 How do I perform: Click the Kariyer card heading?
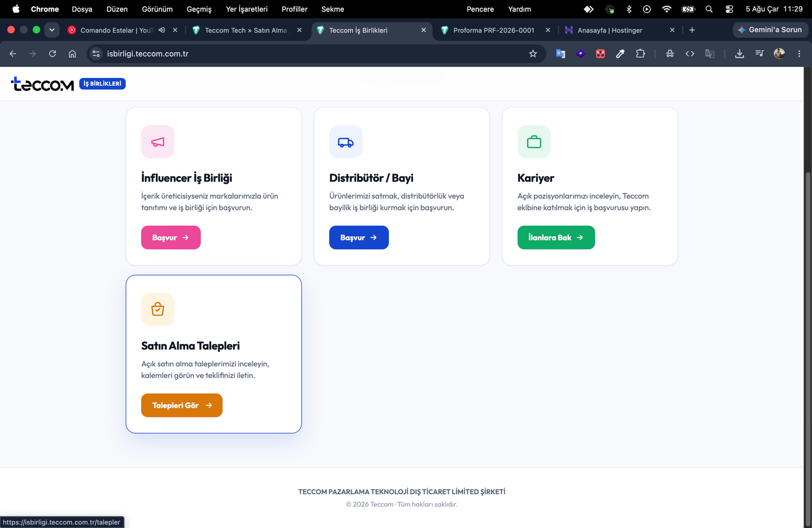[536, 178]
